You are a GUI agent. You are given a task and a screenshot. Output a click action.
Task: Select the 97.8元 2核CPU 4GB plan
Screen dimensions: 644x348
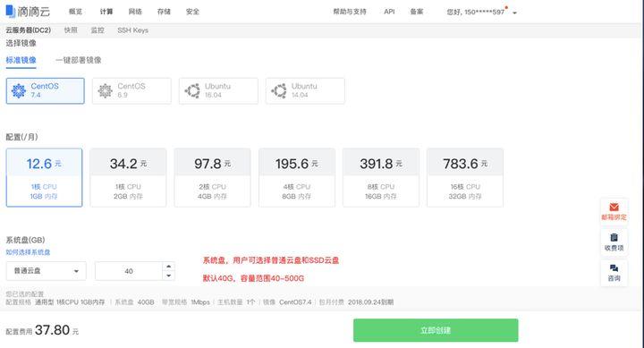pos(212,177)
